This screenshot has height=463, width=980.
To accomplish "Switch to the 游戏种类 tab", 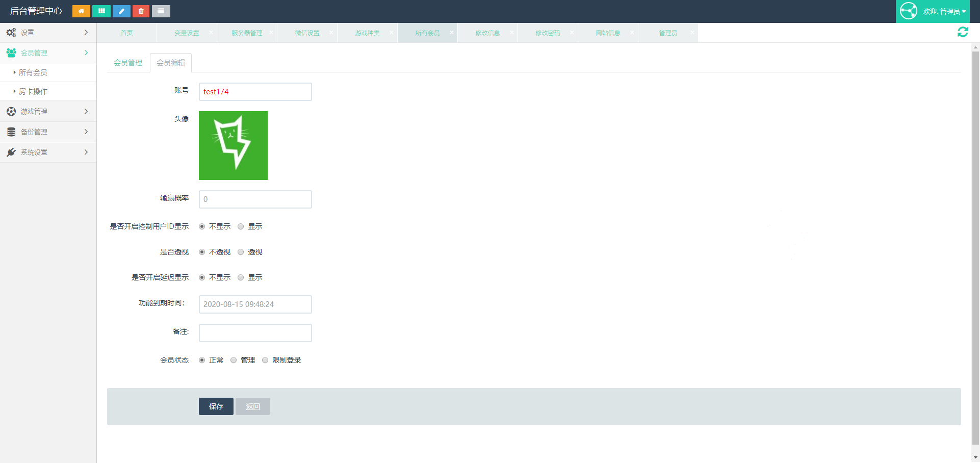I will click(367, 33).
